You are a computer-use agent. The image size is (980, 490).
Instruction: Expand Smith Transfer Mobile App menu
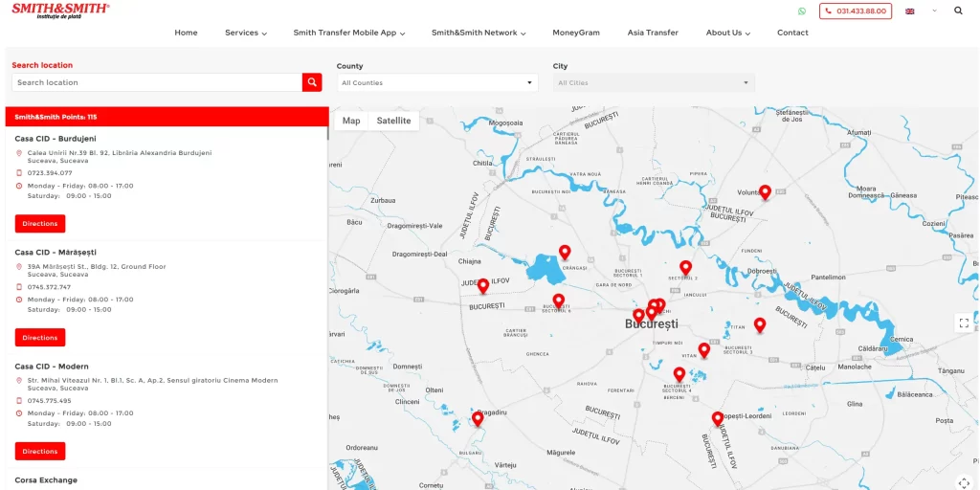[x=349, y=33]
